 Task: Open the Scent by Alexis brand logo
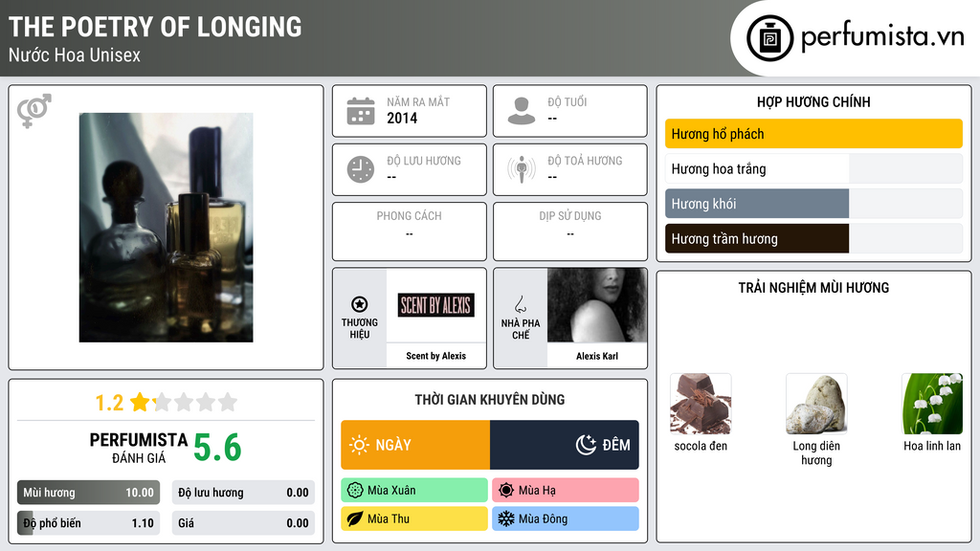click(x=436, y=305)
